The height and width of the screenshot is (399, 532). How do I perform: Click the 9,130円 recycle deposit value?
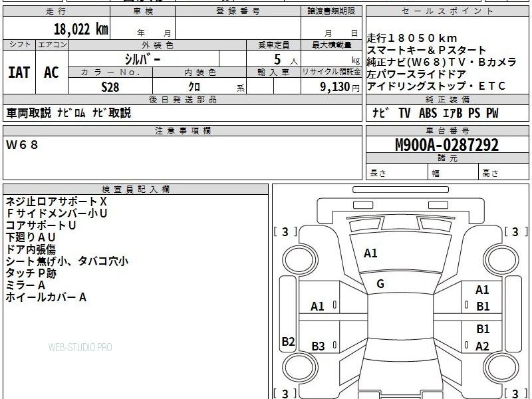(340, 87)
